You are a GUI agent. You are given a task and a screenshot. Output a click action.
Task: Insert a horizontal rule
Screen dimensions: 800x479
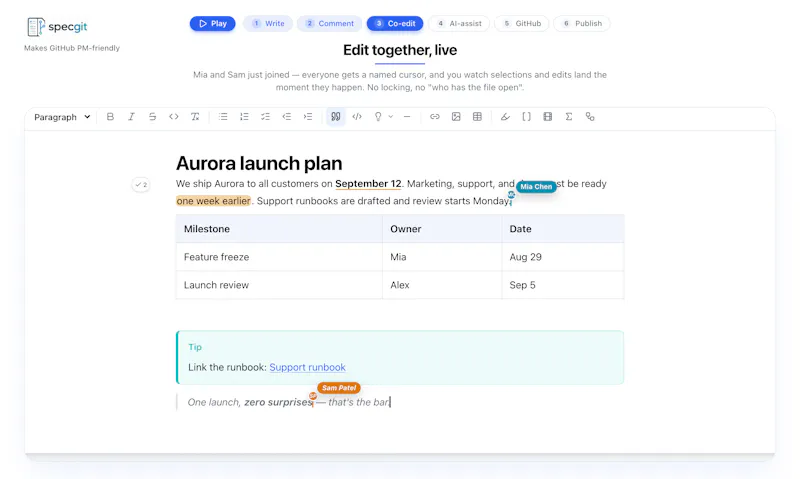click(407, 117)
